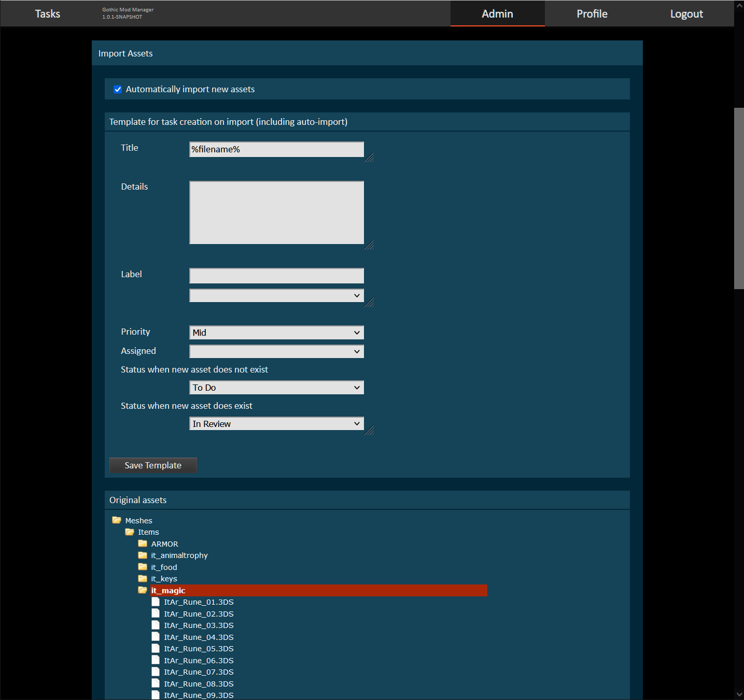Click the scrollbar up arrow
Viewport: 744px width, 700px height.
(x=739, y=5)
